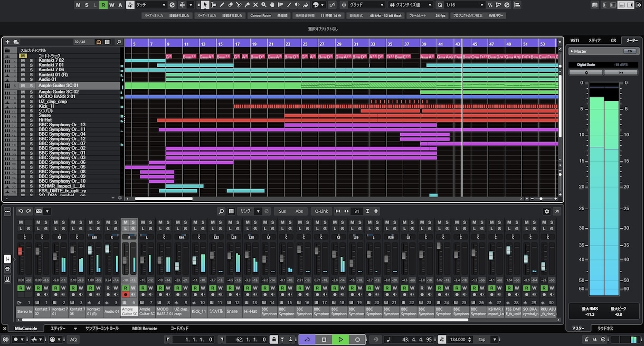Toggle the transport Cycle loop button
Viewport: 644px width, 346px height.
click(x=307, y=339)
